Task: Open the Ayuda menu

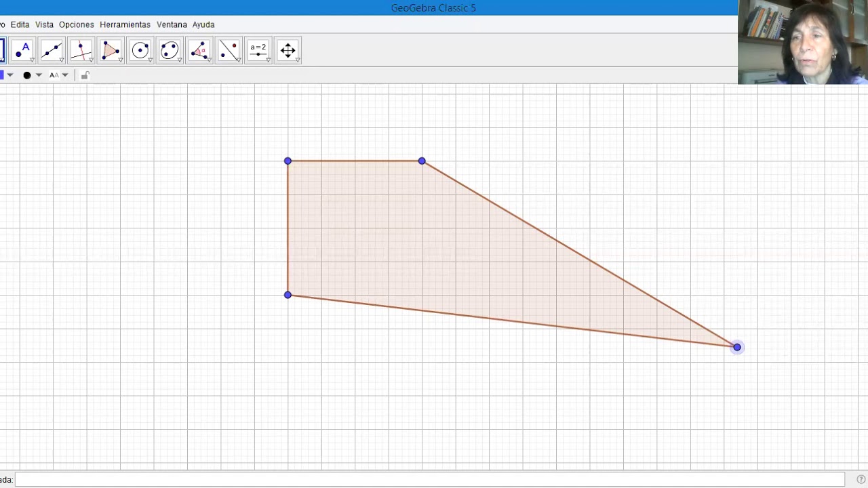Action: tap(203, 24)
